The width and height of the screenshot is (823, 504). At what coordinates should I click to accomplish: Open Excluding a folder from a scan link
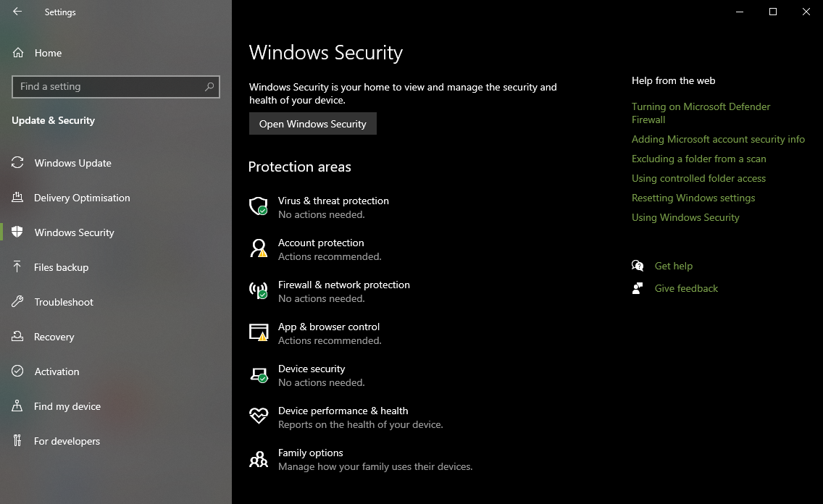(x=698, y=159)
